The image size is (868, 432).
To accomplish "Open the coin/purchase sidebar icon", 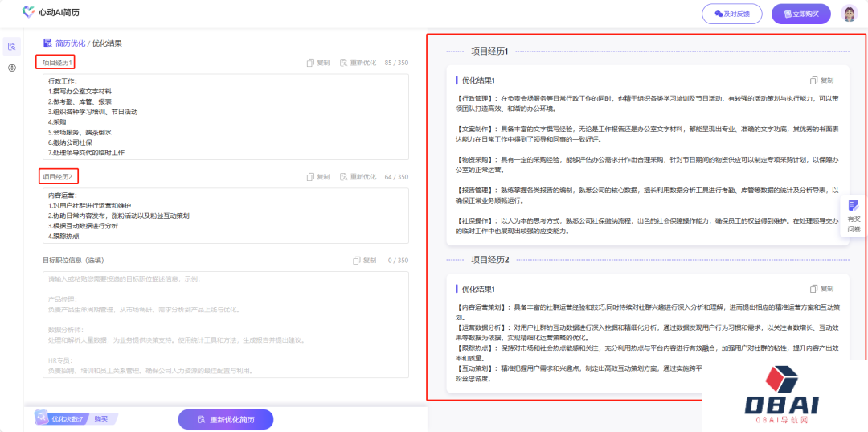I will tap(11, 68).
